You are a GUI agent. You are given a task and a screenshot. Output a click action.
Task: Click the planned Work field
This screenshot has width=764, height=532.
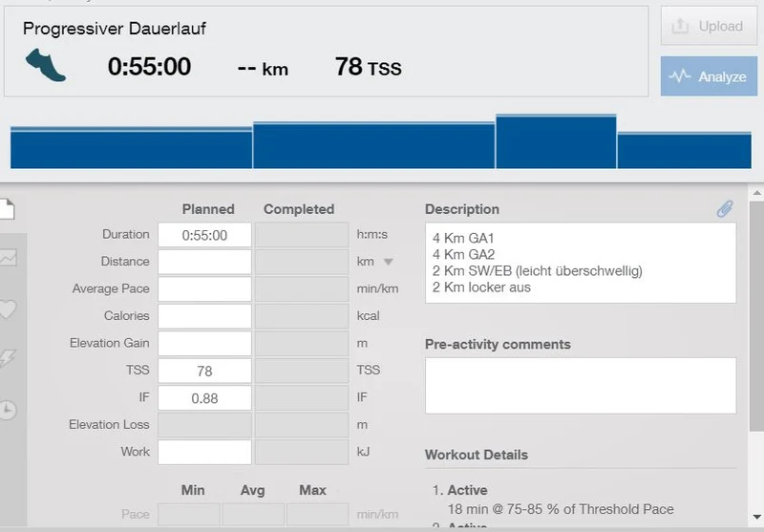click(204, 452)
